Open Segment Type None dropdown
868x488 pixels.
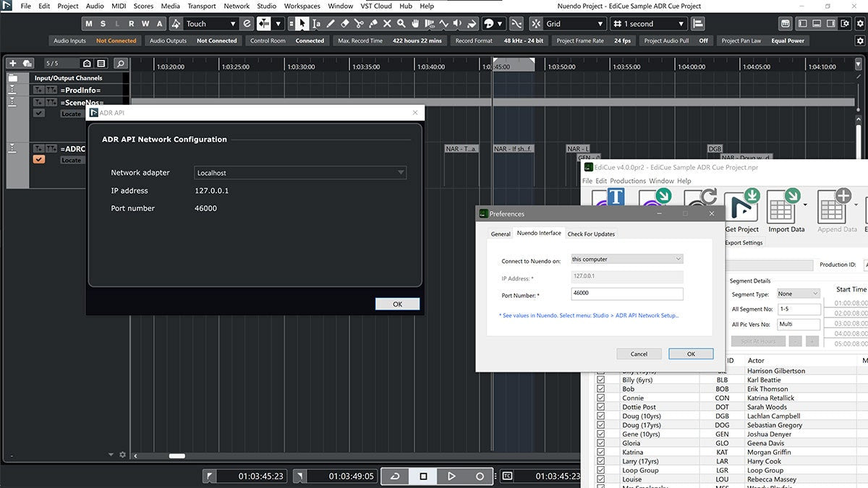(799, 294)
